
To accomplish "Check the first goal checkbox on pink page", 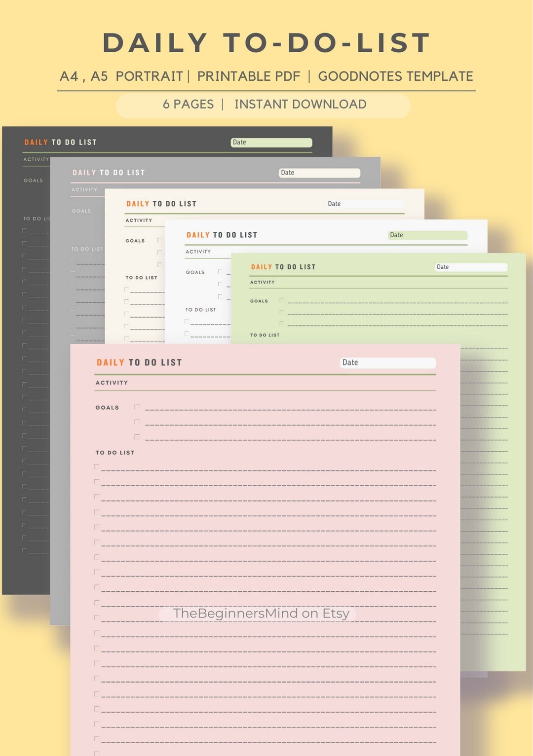I will tap(137, 406).
